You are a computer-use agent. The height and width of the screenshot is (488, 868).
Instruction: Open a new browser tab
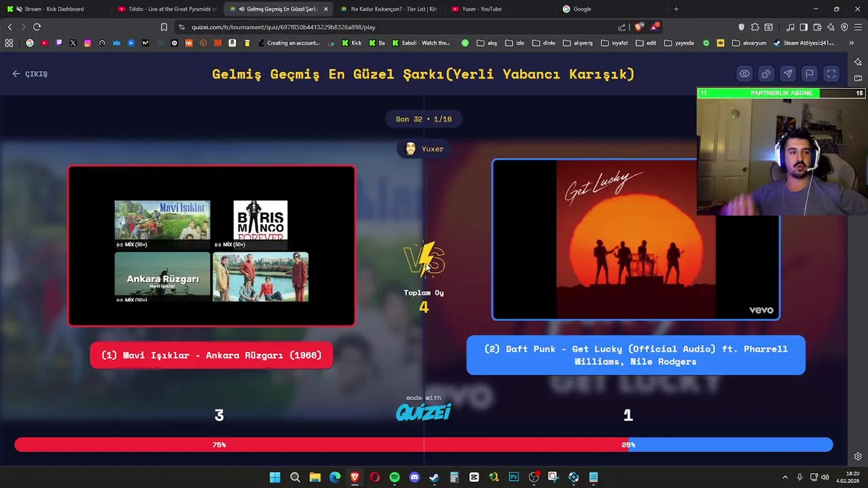[x=676, y=9]
